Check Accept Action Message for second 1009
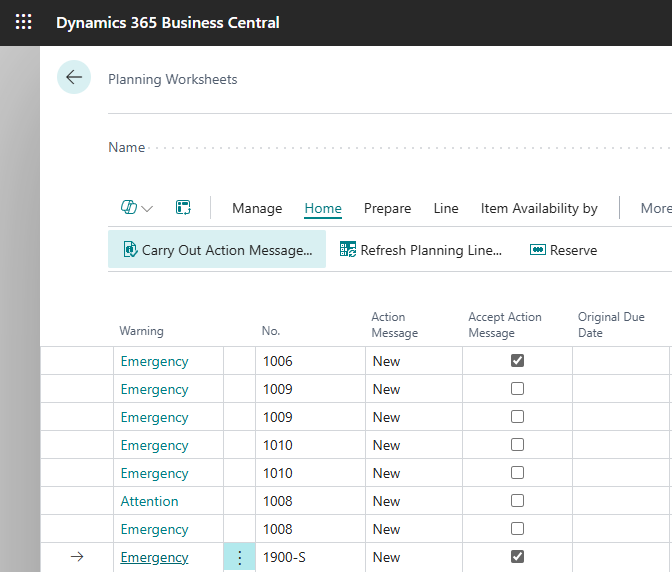This screenshot has height=572, width=672. 517,416
